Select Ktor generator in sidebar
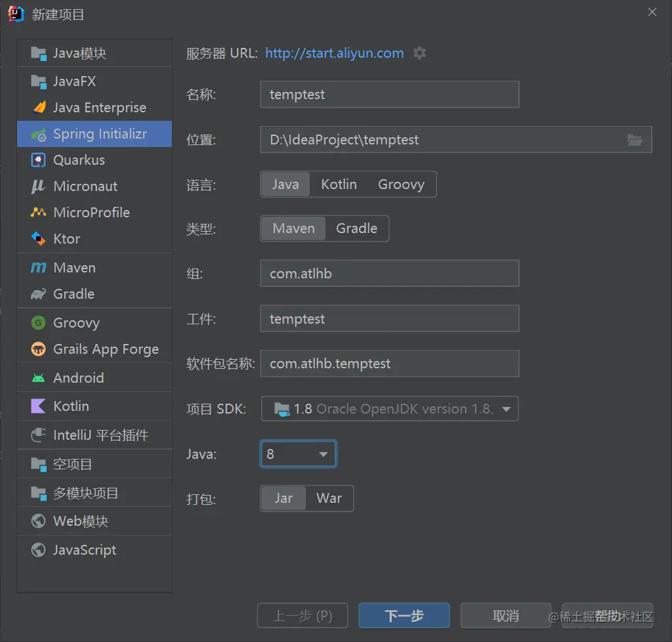 click(94, 239)
